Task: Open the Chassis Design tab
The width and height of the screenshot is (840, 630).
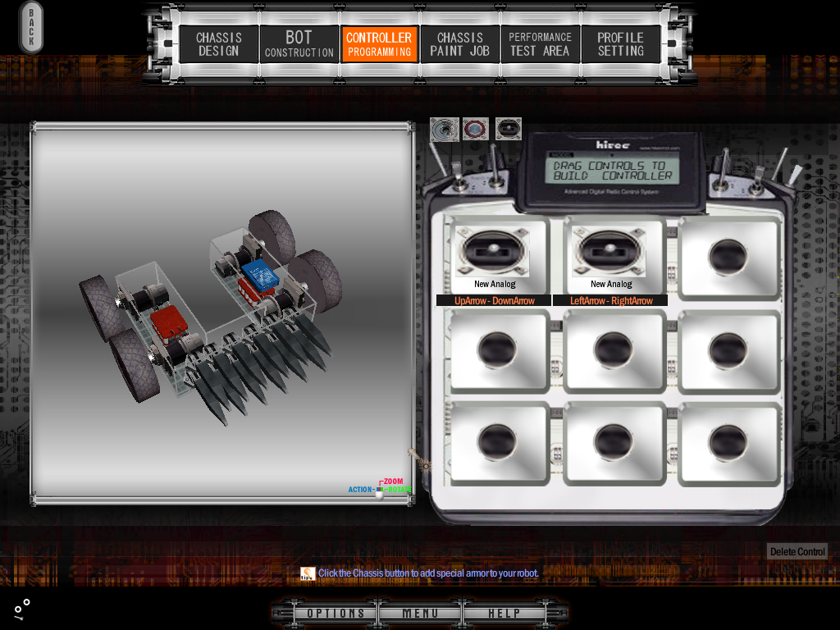Action: pos(218,44)
